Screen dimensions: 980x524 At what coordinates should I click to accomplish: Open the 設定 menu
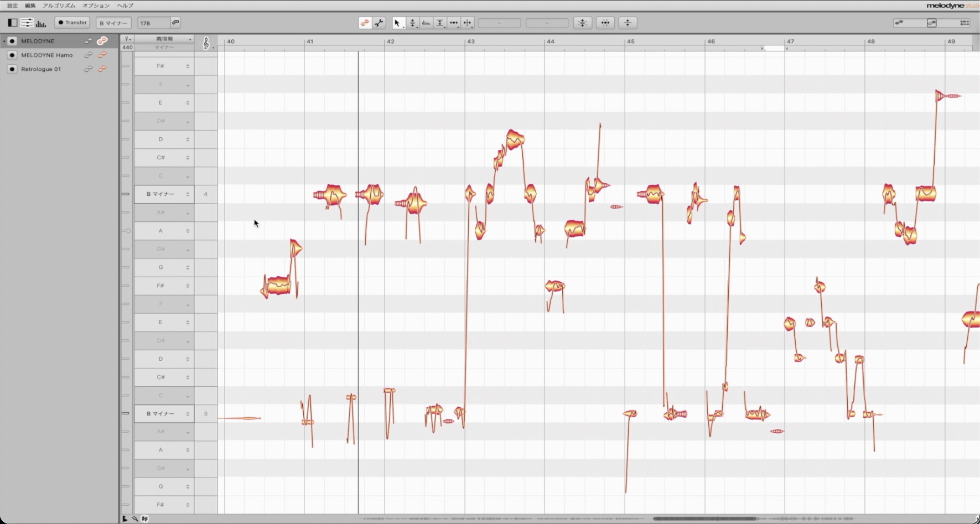click(x=12, y=6)
